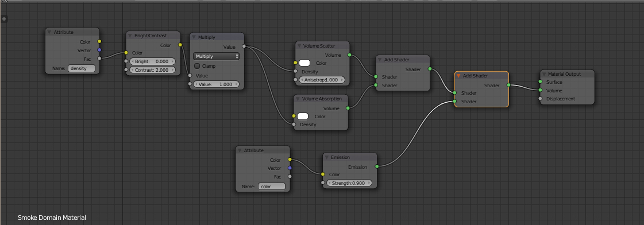
Task: Collapse the Material Output node
Action: [x=544, y=74]
